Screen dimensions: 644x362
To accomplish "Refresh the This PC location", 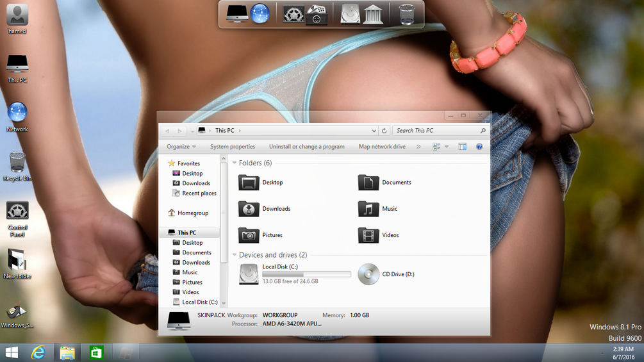I will coord(384,131).
